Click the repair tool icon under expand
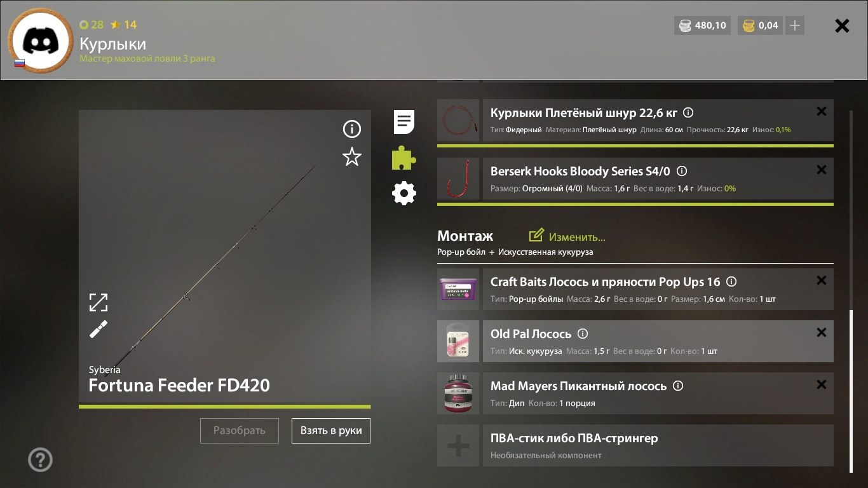This screenshot has width=868, height=488. pos(98,329)
